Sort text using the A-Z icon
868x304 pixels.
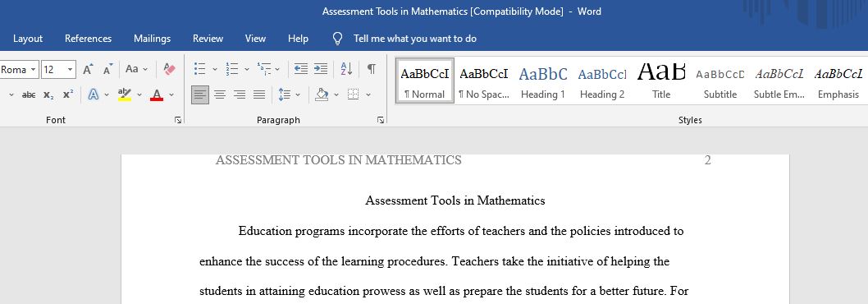click(346, 69)
